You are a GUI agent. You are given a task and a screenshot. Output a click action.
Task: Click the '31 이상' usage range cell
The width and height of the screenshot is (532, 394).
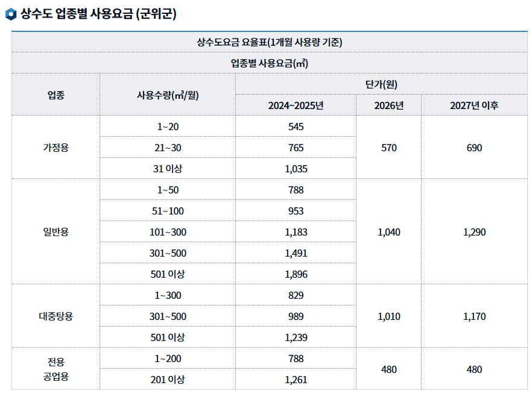tap(168, 169)
